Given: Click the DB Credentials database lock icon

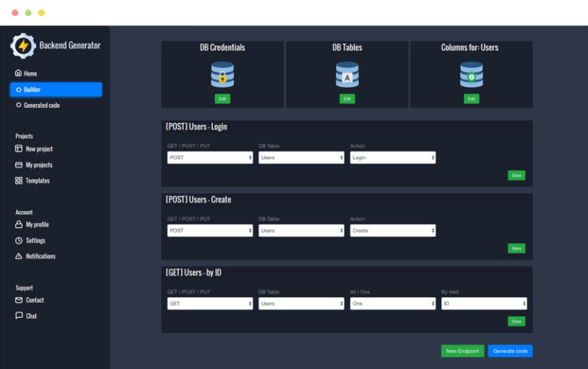Looking at the screenshot, I should (x=222, y=74).
